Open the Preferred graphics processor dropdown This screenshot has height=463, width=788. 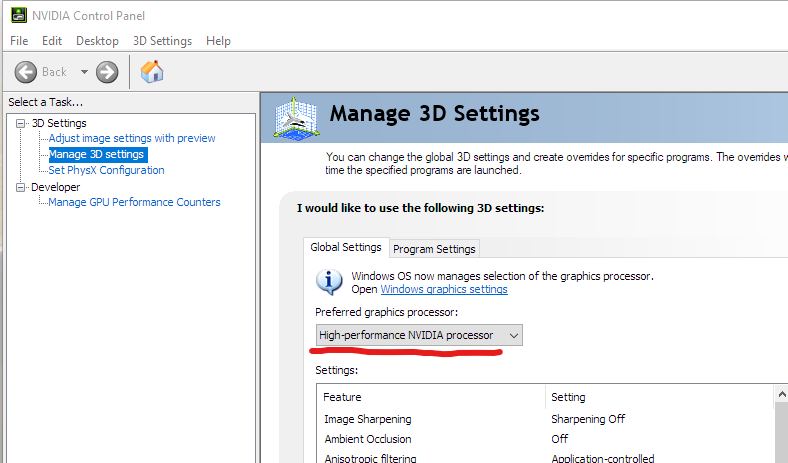419,335
